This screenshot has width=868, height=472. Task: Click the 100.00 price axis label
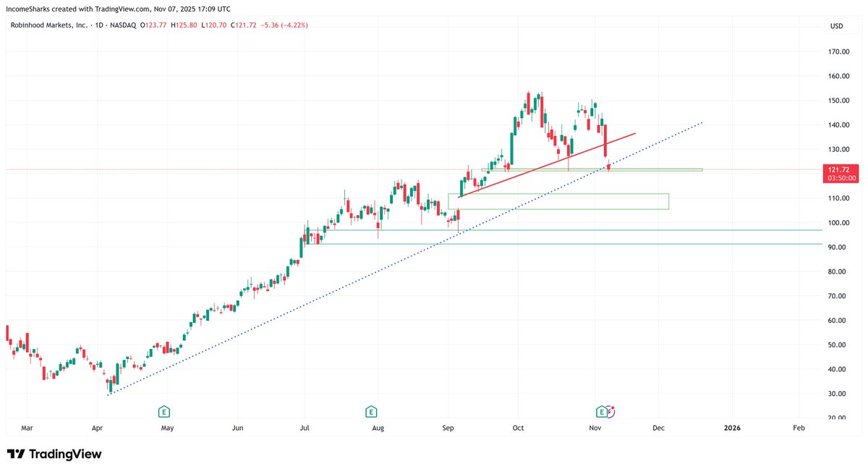tap(839, 223)
